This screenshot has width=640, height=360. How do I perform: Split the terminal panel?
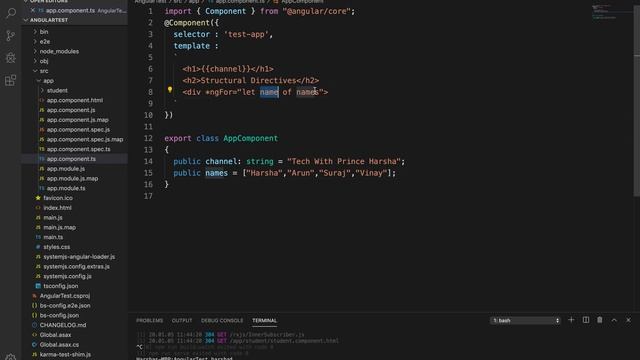586,320
